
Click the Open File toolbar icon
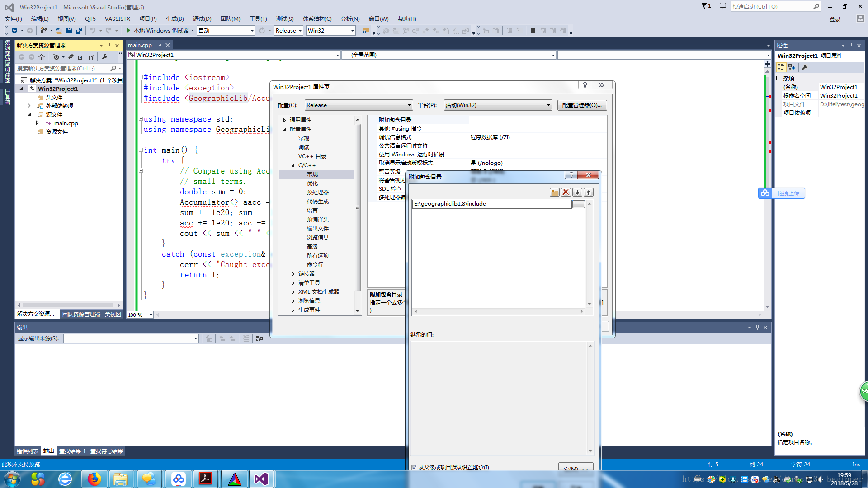59,31
